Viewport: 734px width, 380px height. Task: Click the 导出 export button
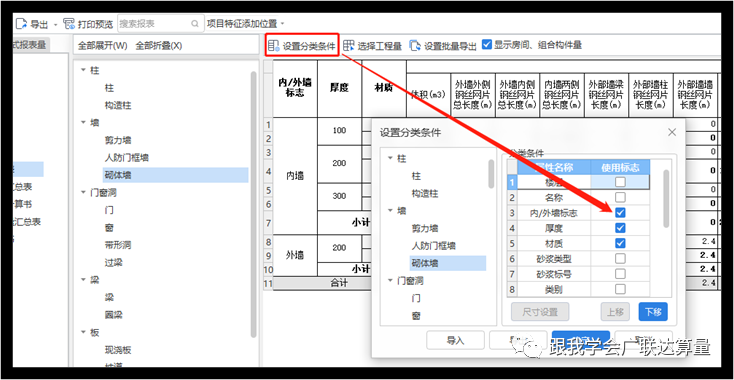tap(33, 24)
